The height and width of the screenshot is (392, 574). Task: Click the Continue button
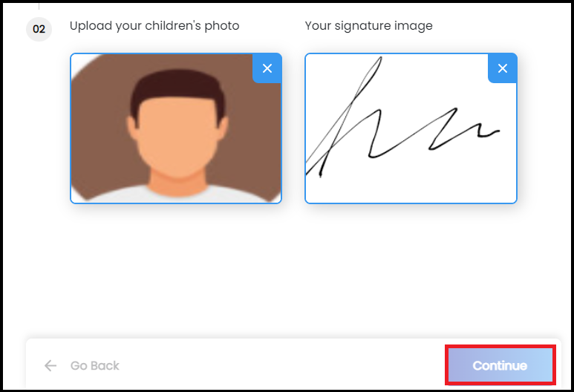pos(500,365)
